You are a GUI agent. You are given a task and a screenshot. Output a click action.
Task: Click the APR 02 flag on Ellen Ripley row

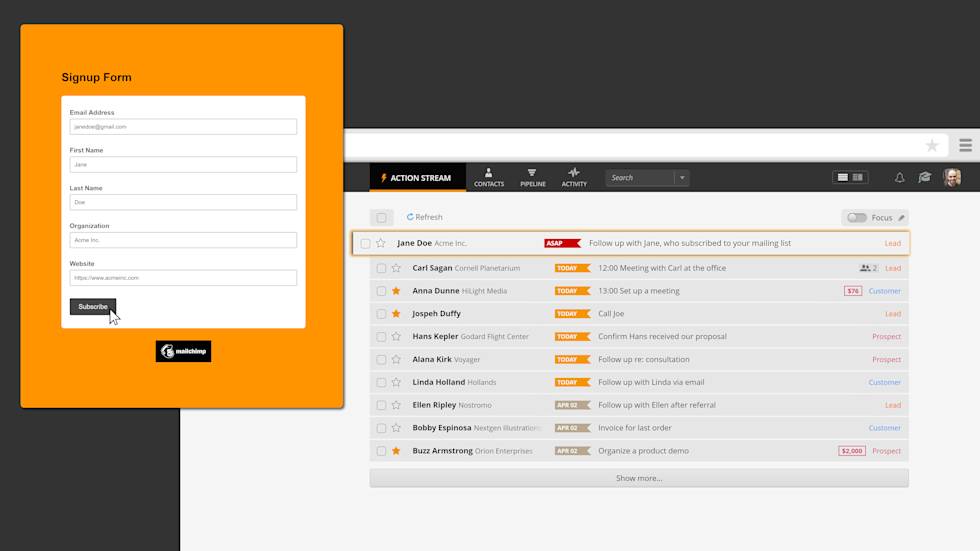coord(572,405)
